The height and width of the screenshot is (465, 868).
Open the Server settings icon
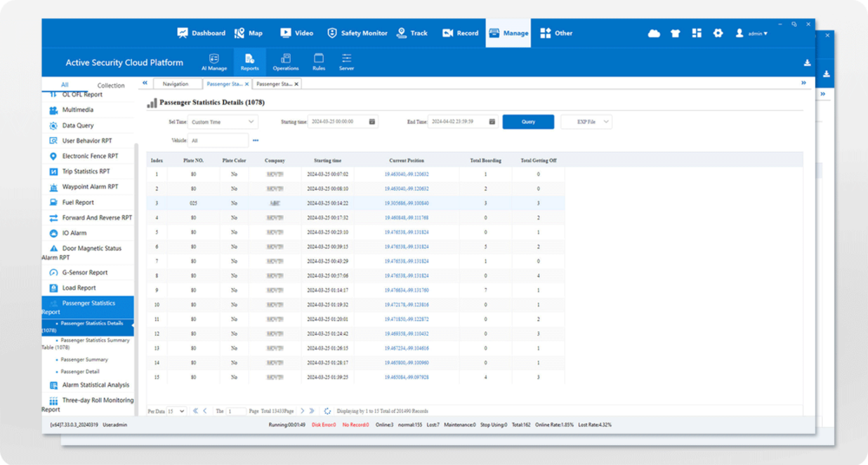point(346,61)
